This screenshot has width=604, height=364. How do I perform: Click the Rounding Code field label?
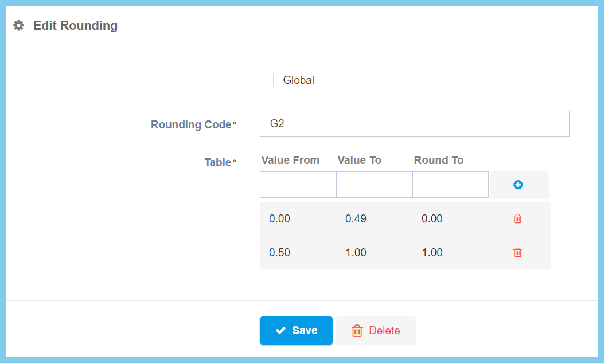point(190,124)
